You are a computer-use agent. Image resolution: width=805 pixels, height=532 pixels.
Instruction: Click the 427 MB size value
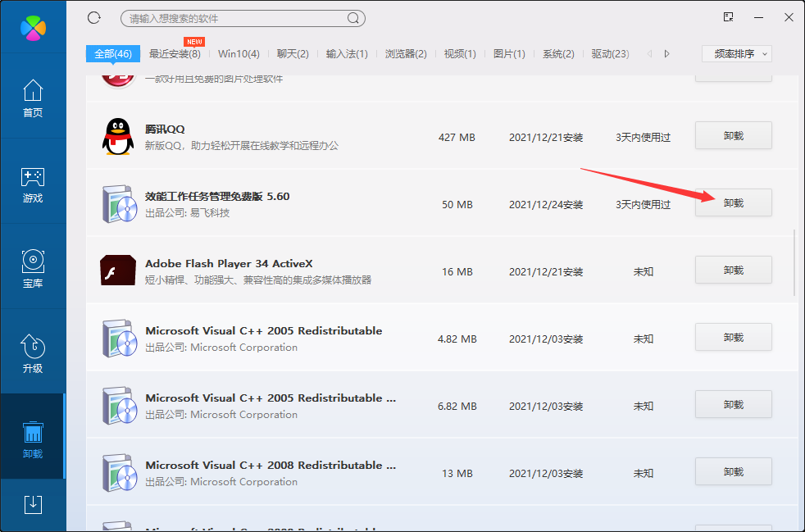click(x=457, y=137)
